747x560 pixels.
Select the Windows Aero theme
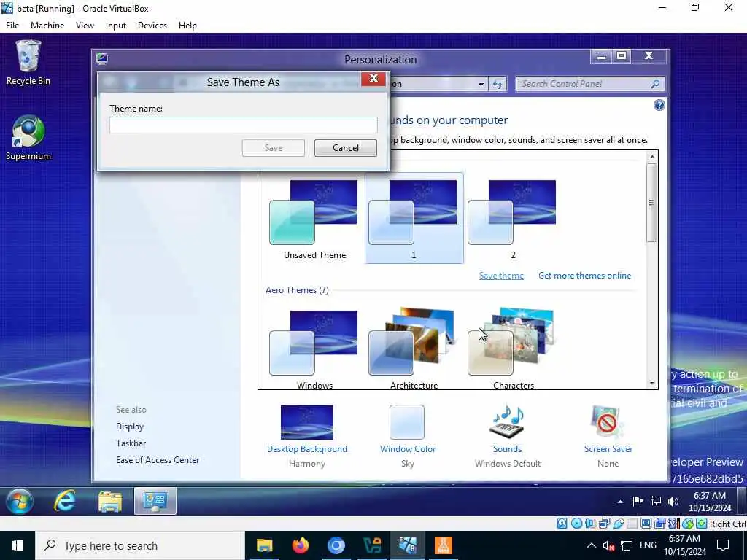point(314,349)
